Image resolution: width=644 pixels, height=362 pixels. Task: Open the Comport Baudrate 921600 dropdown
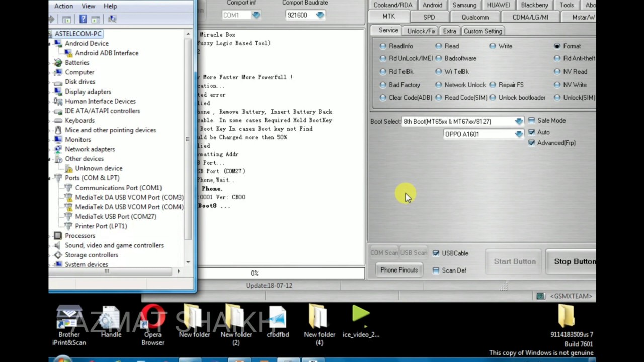pos(320,15)
